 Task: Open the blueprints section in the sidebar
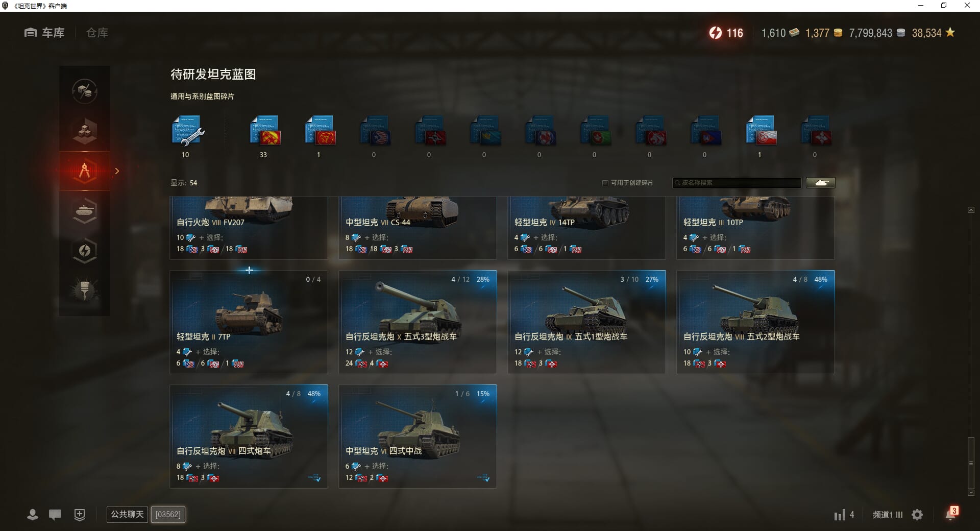85,171
